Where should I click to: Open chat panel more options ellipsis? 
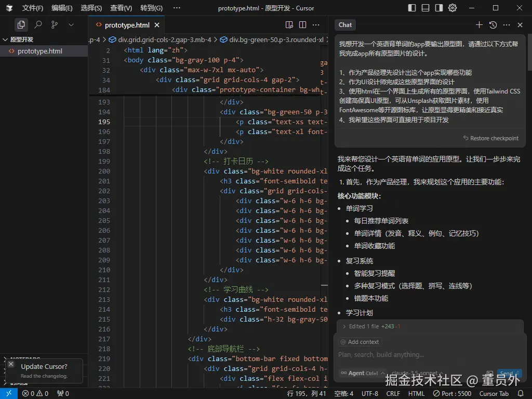click(507, 25)
